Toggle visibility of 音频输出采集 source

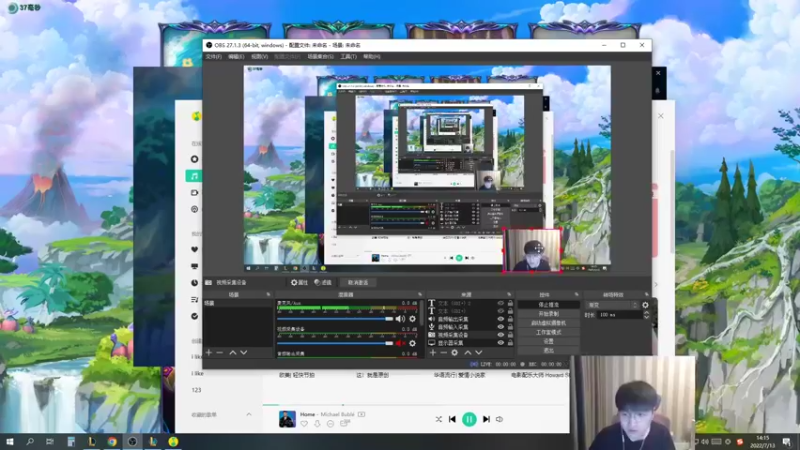click(501, 319)
